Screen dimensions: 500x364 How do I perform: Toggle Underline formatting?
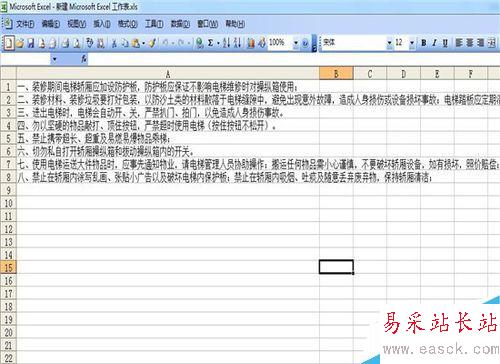click(445, 43)
